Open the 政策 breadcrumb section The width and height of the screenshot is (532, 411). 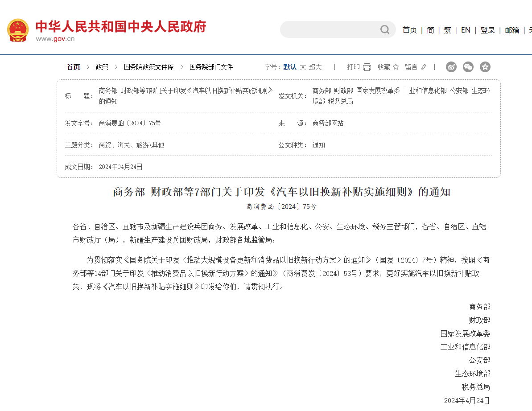pos(102,67)
